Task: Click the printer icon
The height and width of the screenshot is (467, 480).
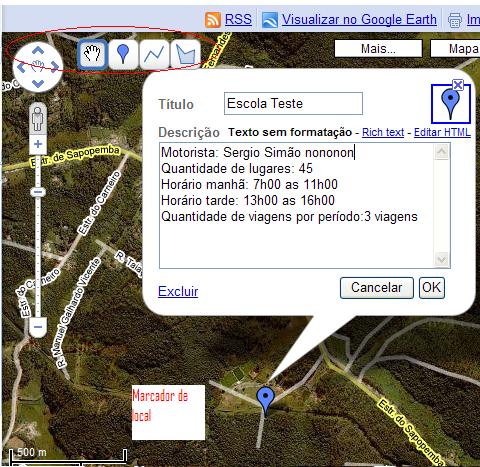Action: [455, 20]
